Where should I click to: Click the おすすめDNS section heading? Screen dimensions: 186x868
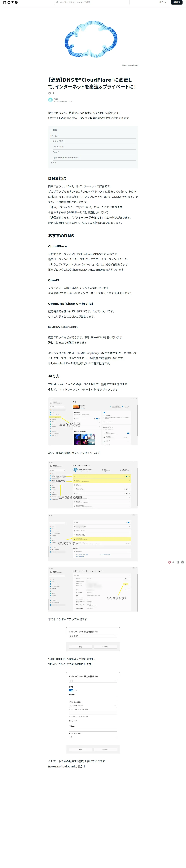[61, 236]
